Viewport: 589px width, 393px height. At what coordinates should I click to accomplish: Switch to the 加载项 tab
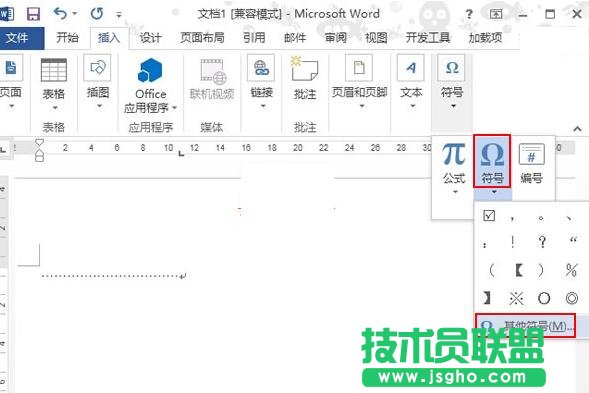coord(485,38)
